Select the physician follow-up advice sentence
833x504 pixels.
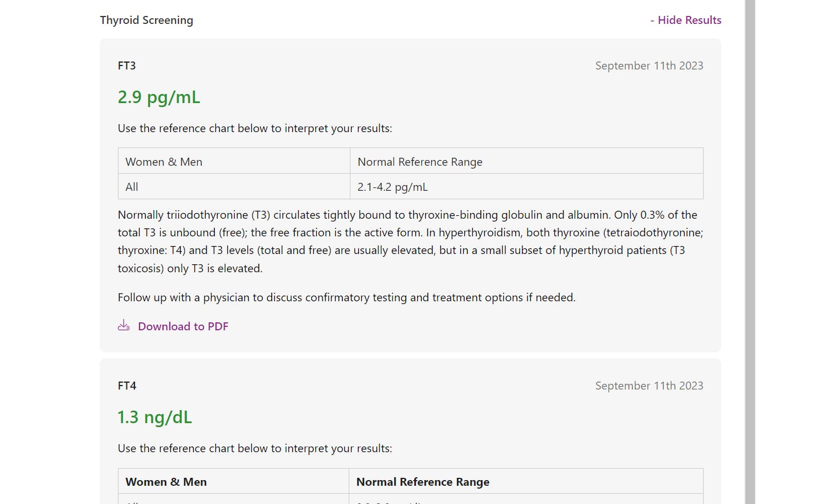(346, 297)
